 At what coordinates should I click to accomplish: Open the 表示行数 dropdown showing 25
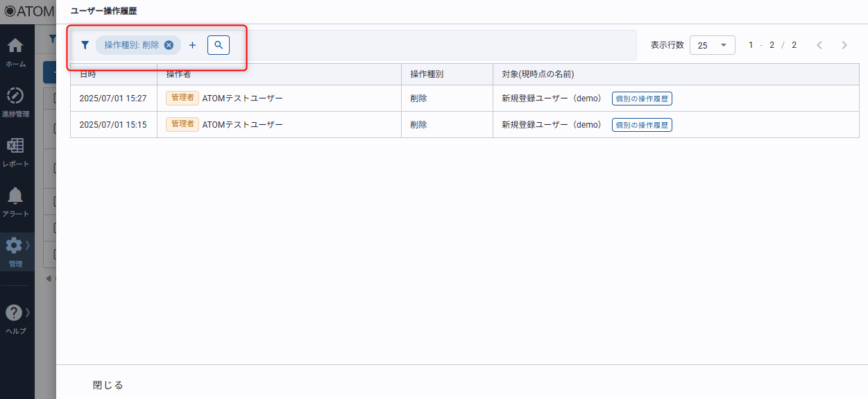coord(712,45)
